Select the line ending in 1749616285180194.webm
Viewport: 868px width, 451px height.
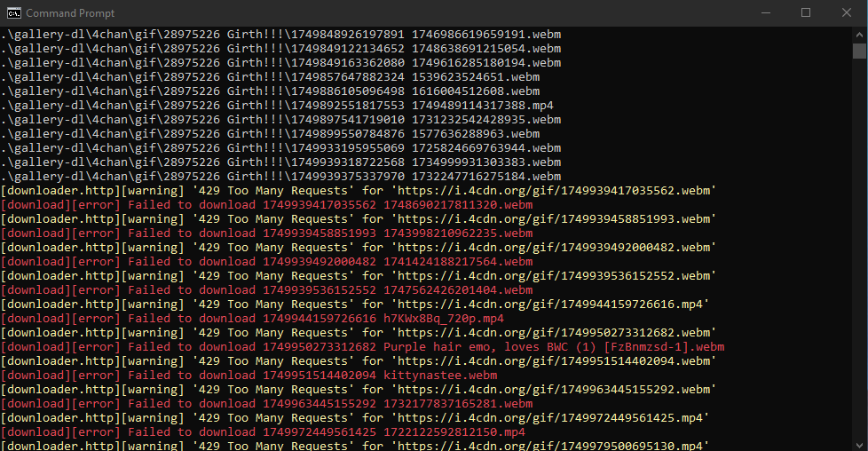[280, 63]
